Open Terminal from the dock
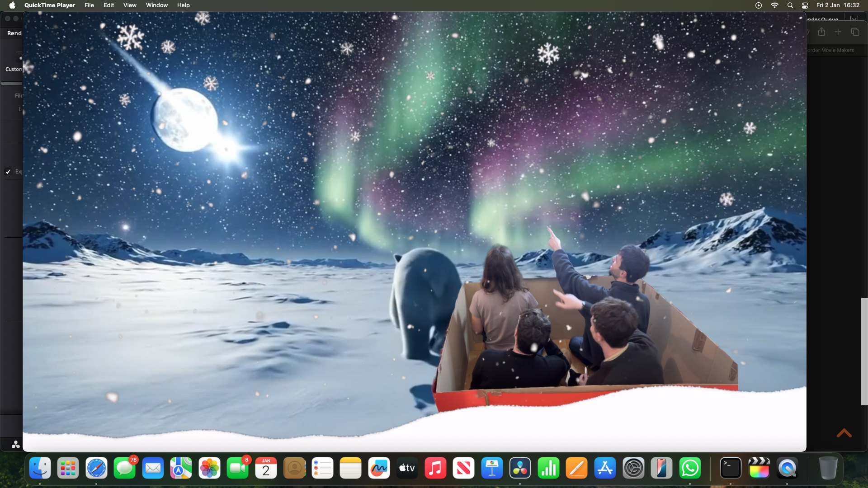The height and width of the screenshot is (488, 868). pyautogui.click(x=731, y=468)
